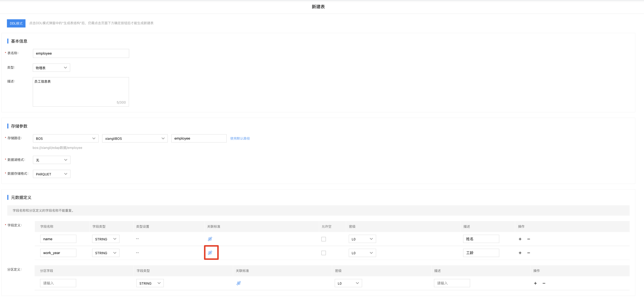Open the 类型 dropdown showing 物理表
This screenshot has width=644, height=301.
coord(52,68)
